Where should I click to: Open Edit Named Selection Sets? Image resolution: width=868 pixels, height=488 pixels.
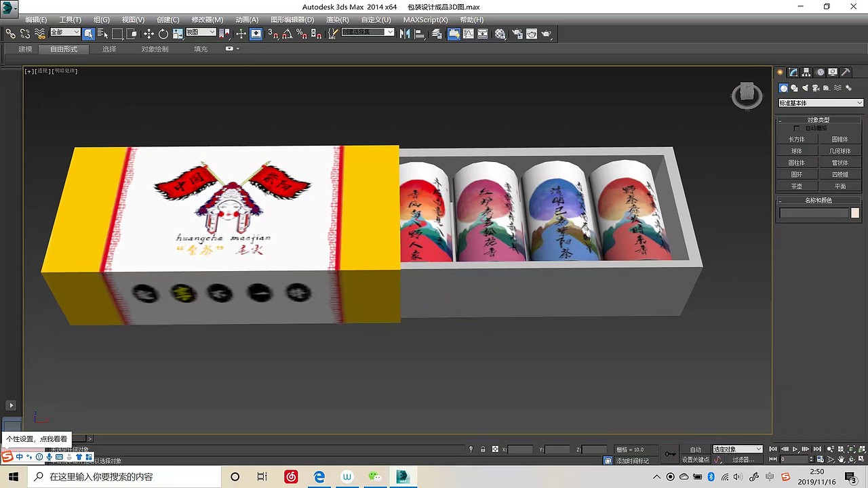pos(333,33)
